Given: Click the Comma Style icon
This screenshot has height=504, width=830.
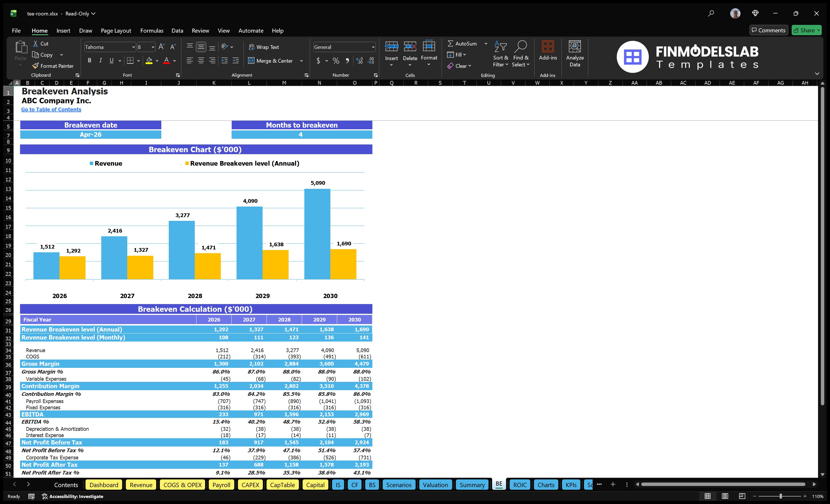Looking at the screenshot, I should [347, 61].
